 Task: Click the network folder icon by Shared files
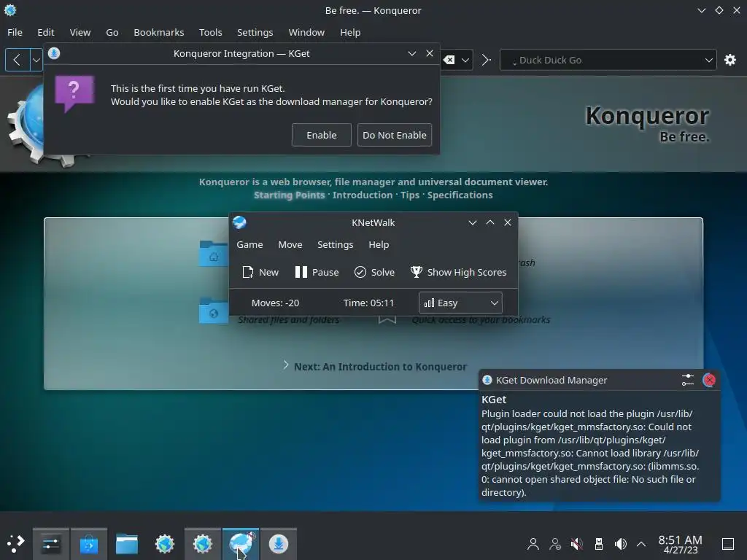point(213,311)
